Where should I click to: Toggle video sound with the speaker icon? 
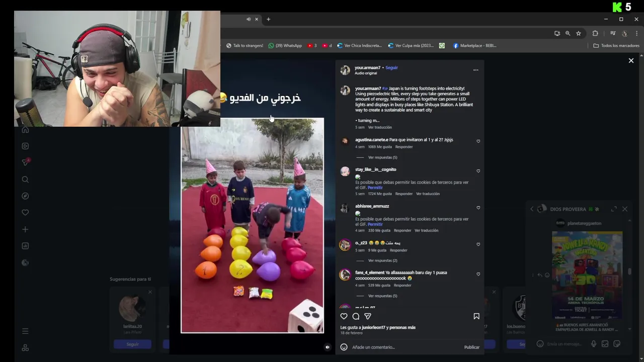click(x=327, y=347)
